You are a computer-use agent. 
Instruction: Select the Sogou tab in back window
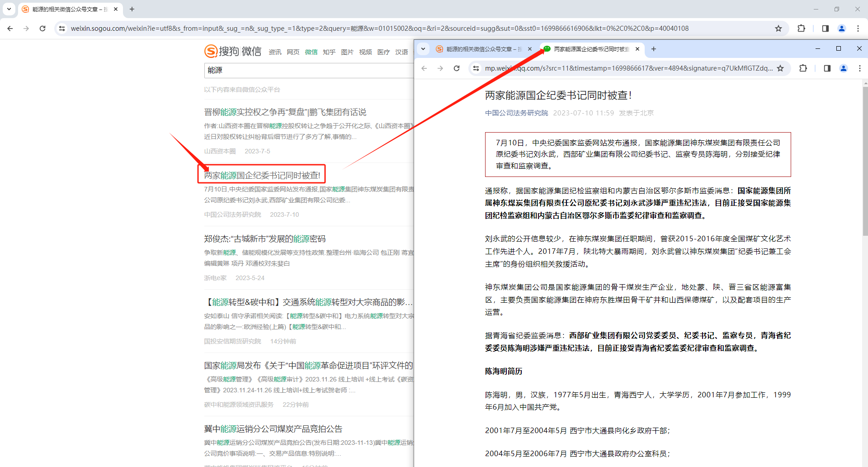point(70,9)
